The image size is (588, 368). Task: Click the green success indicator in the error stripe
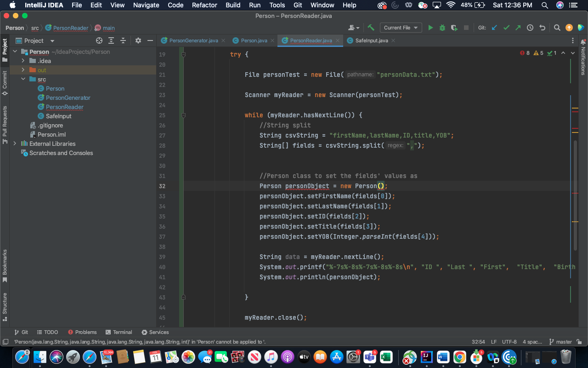549,53
